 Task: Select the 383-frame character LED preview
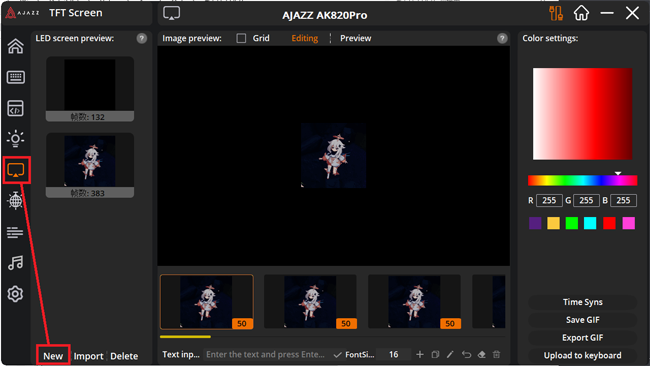[90, 165]
